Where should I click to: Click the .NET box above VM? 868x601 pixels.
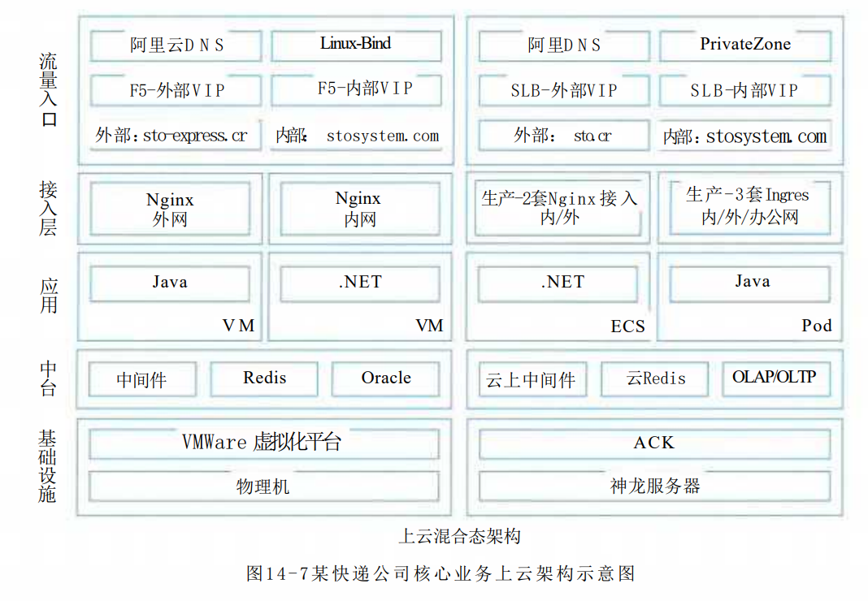click(x=360, y=284)
